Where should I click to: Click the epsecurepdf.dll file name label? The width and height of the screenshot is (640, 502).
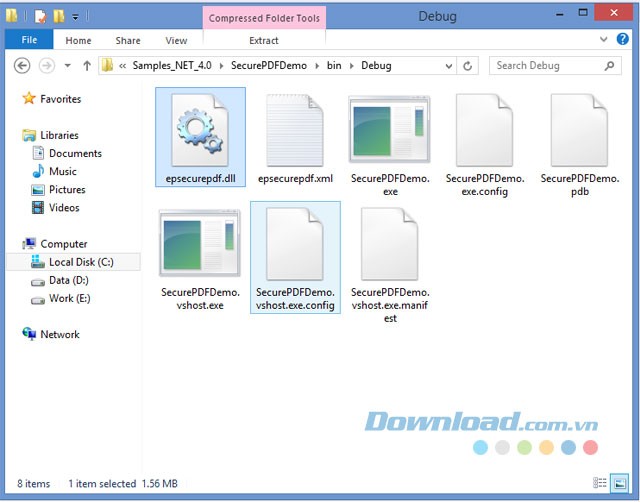tap(200, 179)
